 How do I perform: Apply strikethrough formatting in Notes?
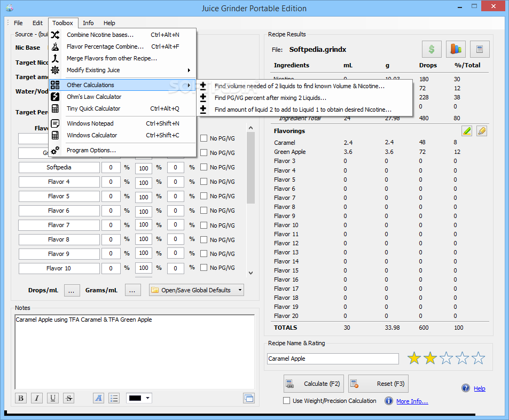click(69, 398)
